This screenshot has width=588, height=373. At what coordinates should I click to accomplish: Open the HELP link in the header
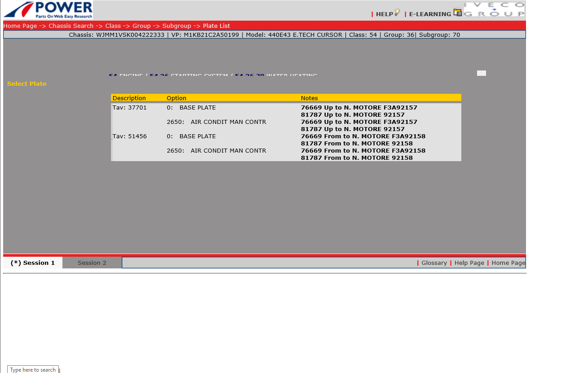pos(384,14)
